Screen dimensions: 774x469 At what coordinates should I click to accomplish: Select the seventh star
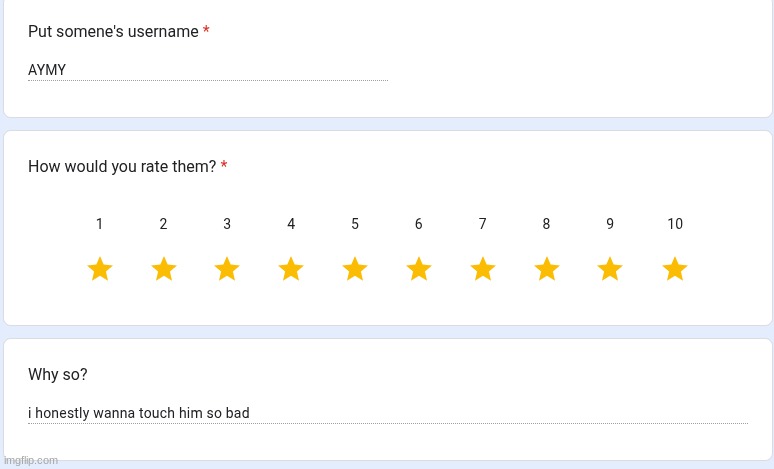483,269
